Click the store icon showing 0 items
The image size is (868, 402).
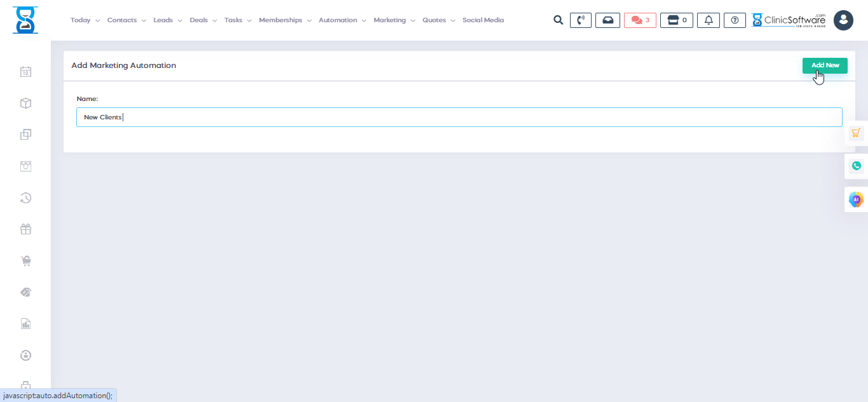[676, 20]
